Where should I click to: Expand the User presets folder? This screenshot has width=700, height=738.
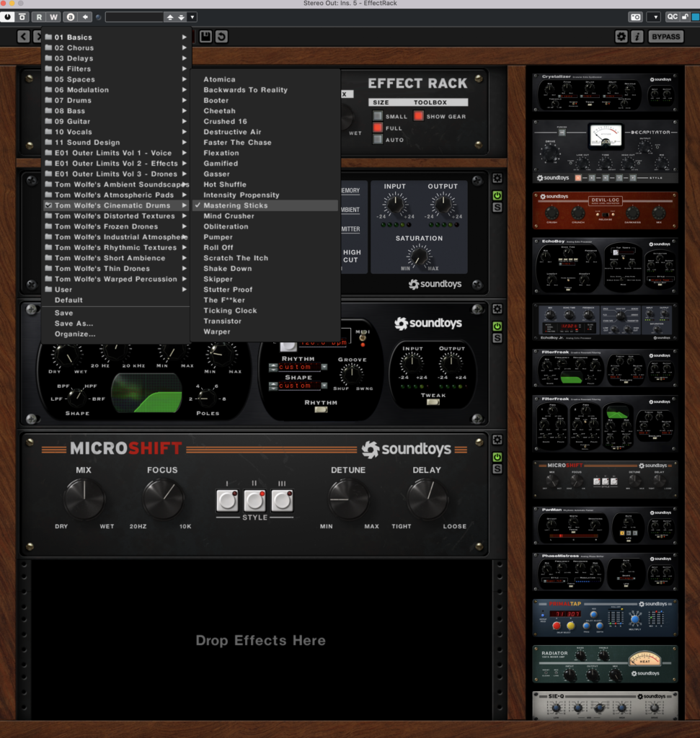point(116,290)
